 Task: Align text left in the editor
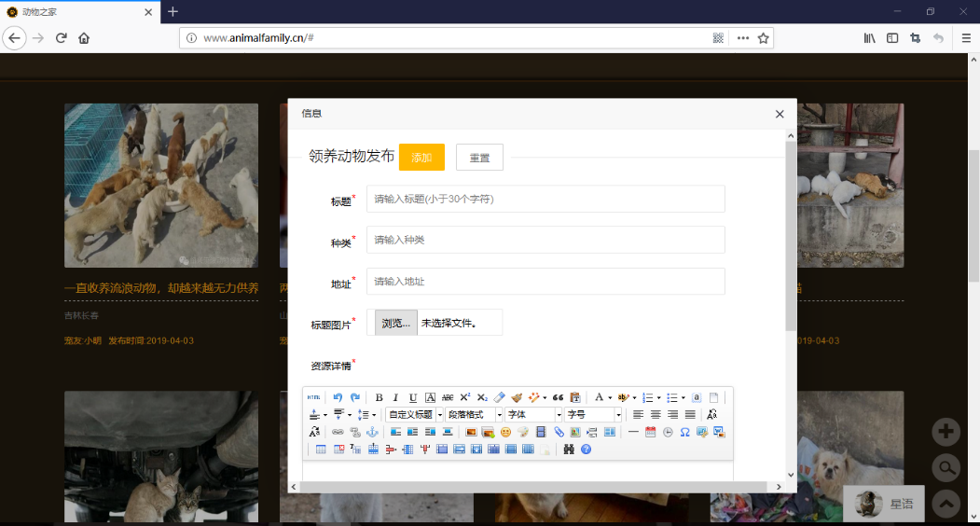(638, 415)
